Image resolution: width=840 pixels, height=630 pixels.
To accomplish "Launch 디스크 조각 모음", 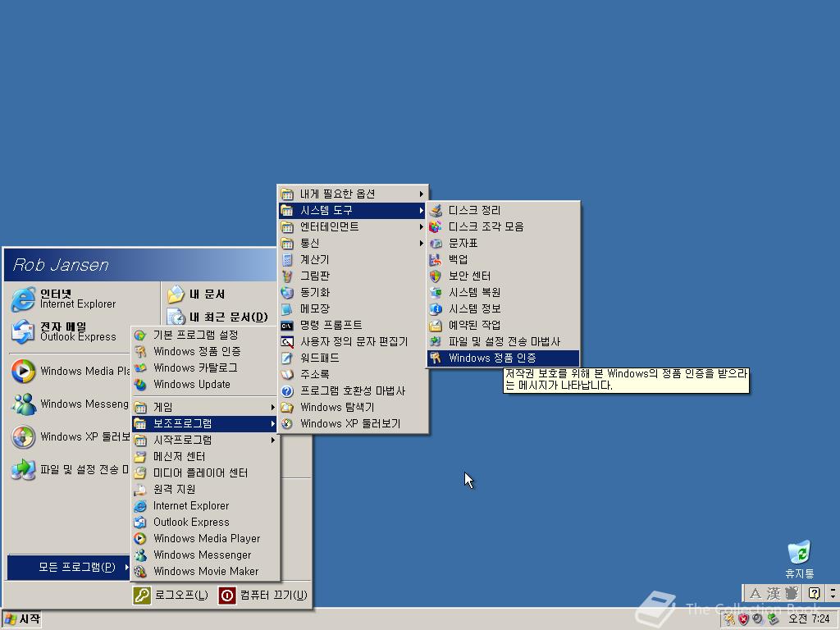I will [503, 226].
